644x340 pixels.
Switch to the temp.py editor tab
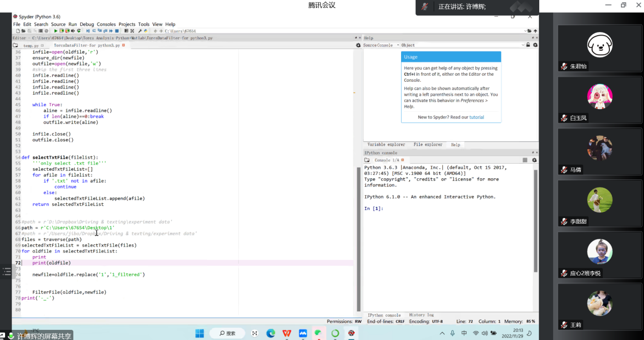(30, 46)
